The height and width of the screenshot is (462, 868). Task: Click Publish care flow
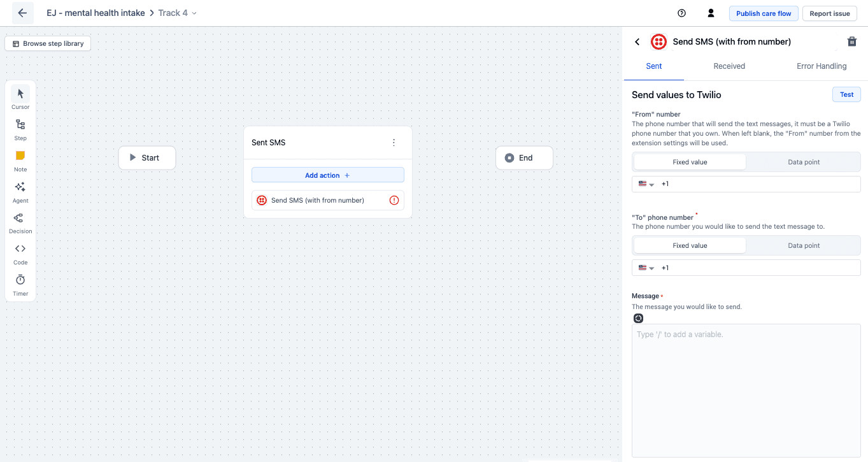(764, 13)
